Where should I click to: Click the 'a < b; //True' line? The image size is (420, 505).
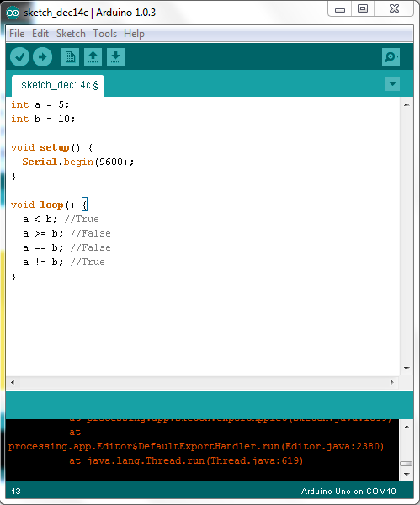61,220
